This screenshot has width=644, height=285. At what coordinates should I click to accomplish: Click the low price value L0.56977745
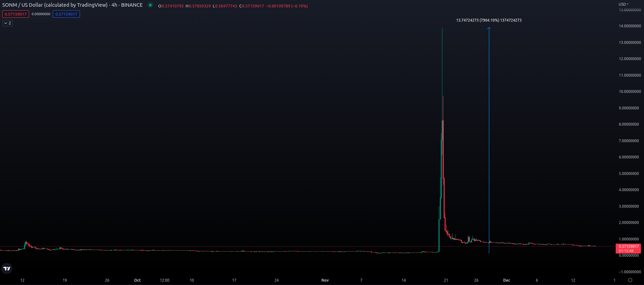225,6
